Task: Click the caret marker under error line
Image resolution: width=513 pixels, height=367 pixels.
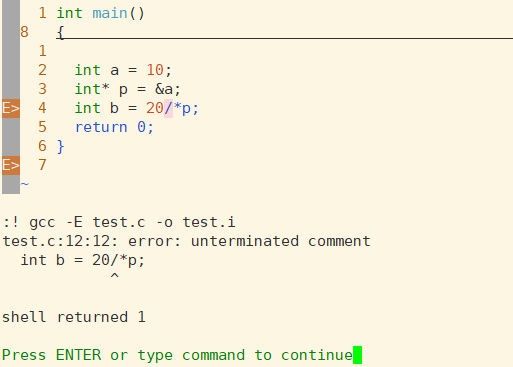Action: point(114,276)
